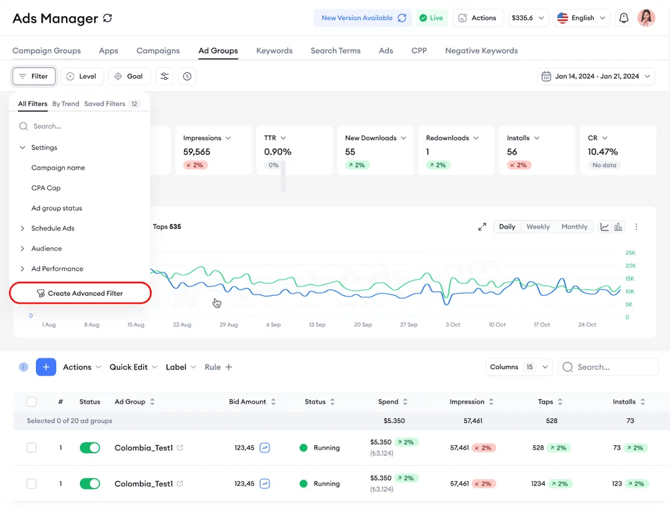Click the refresh icon beside Ads Manager title
Screen dimensions: 670x505
pyautogui.click(x=107, y=18)
